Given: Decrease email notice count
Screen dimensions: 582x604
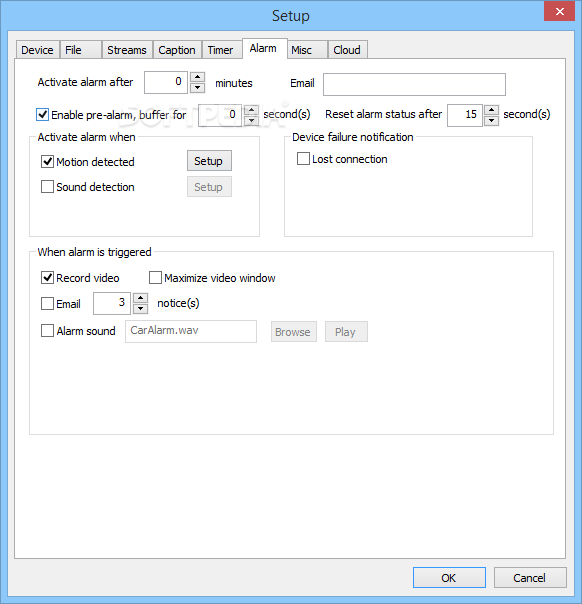Looking at the screenshot, I should point(141,309).
